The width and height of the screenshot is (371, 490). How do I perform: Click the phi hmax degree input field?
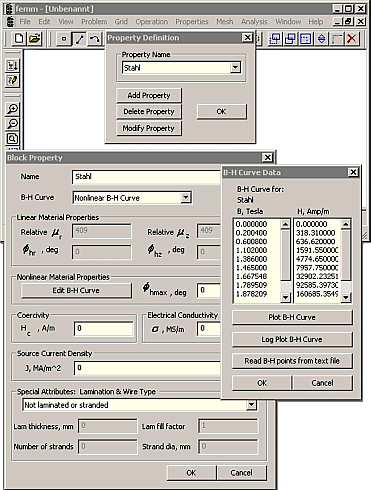(209, 291)
